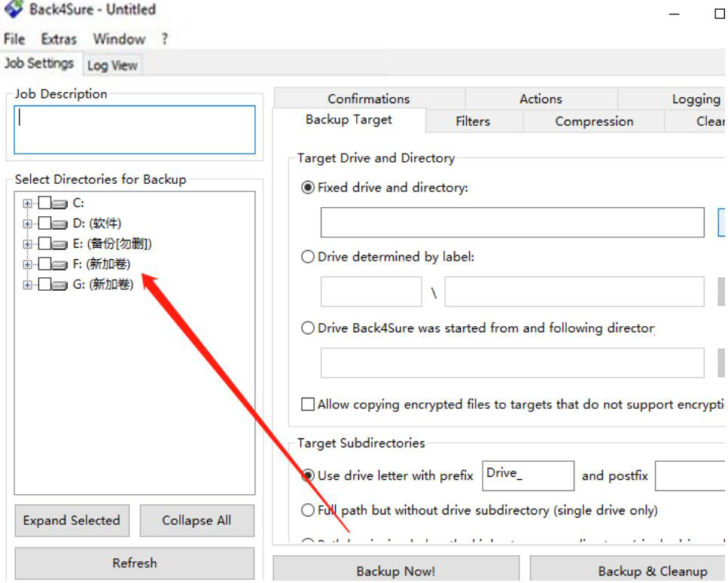Expand the E: drive tree node
The height and width of the screenshot is (583, 728).
[27, 244]
